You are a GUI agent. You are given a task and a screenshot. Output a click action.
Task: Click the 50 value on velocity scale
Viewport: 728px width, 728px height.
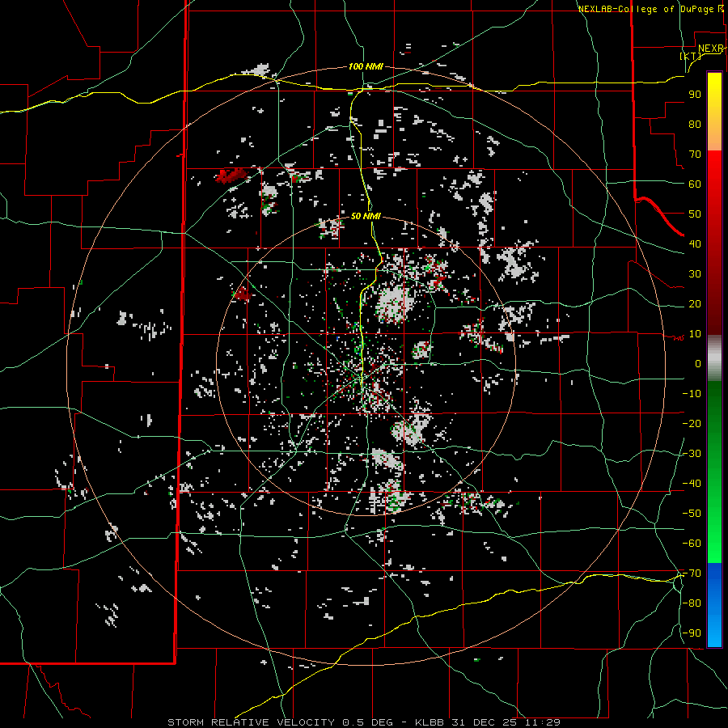pyautogui.click(x=695, y=214)
